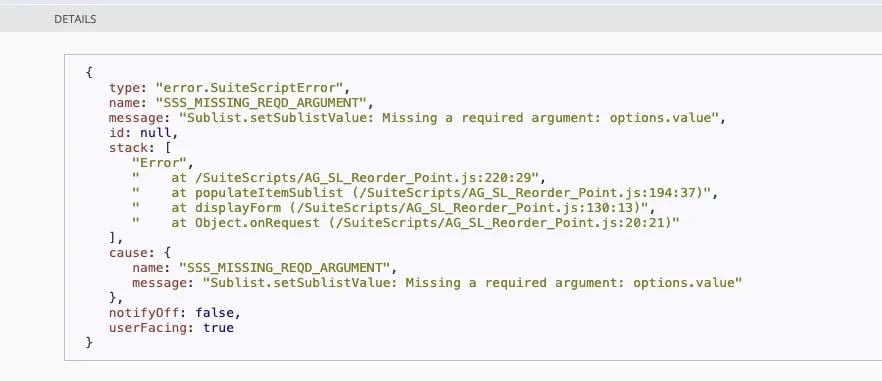This screenshot has height=381, width=882.
Task: Click the "cause: {" line
Action: (x=140, y=252)
